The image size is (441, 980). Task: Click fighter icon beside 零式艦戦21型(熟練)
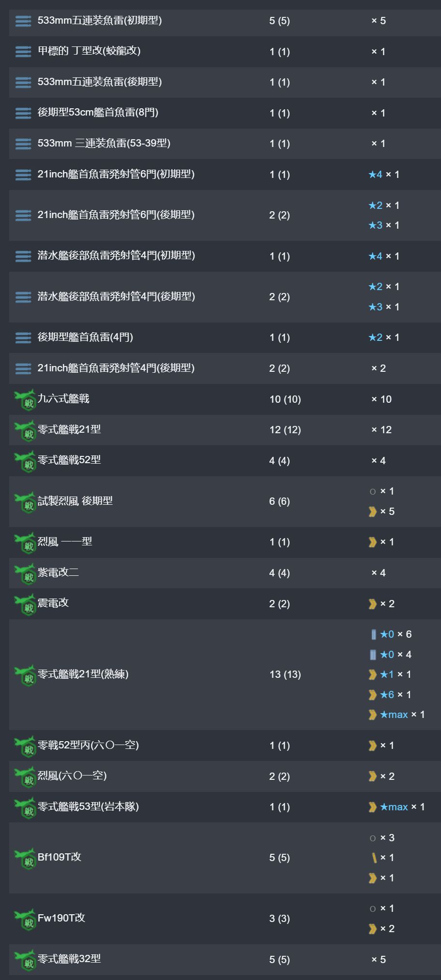25,674
